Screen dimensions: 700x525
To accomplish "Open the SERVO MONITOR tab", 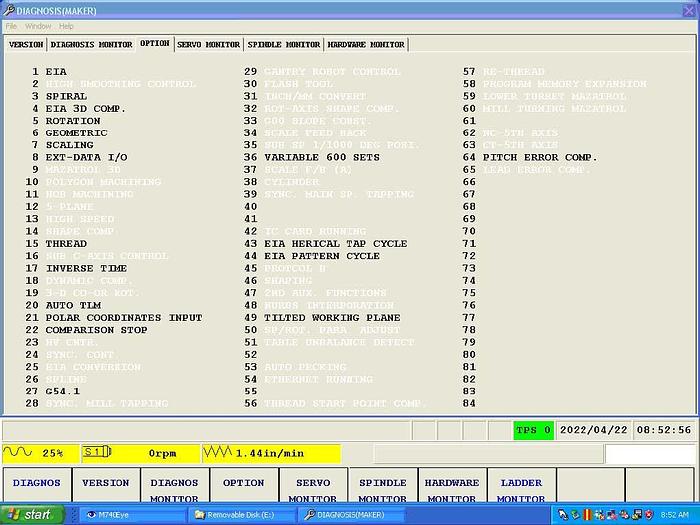I will [208, 45].
